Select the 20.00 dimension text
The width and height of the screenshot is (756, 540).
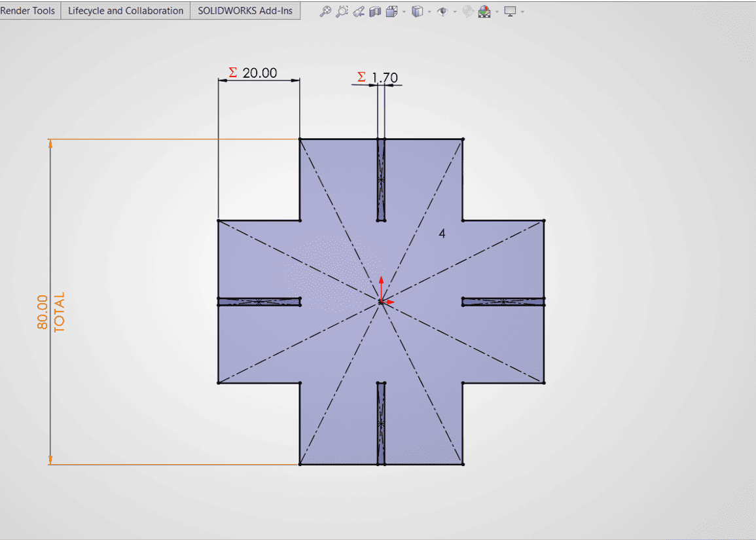click(259, 73)
